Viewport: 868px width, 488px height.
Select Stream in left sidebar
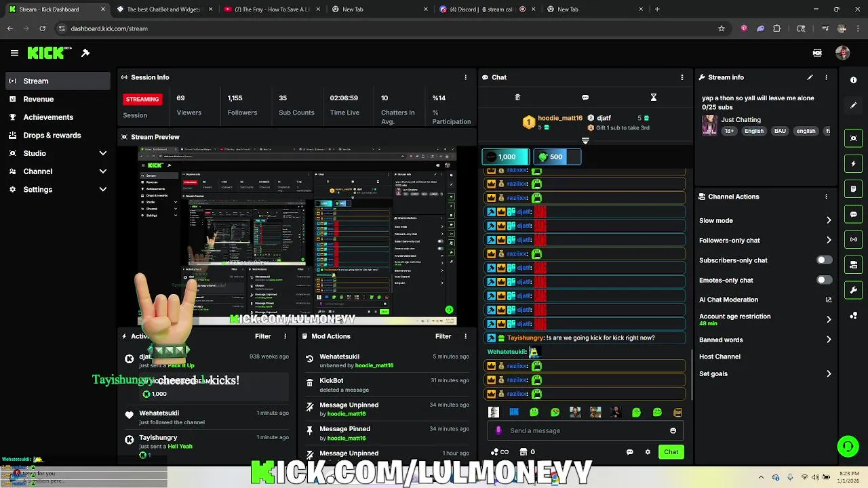(57, 81)
